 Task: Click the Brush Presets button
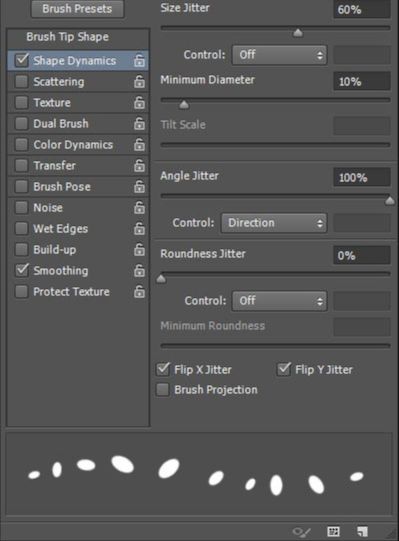point(77,9)
